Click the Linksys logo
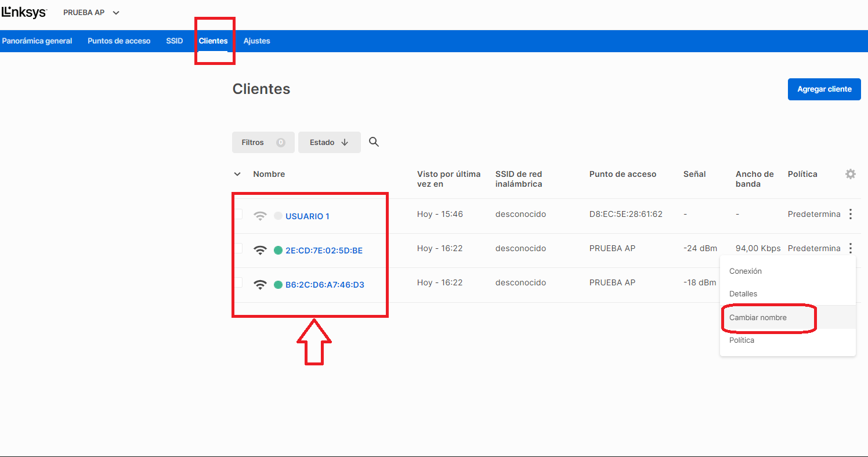The height and width of the screenshot is (457, 868). [24, 12]
